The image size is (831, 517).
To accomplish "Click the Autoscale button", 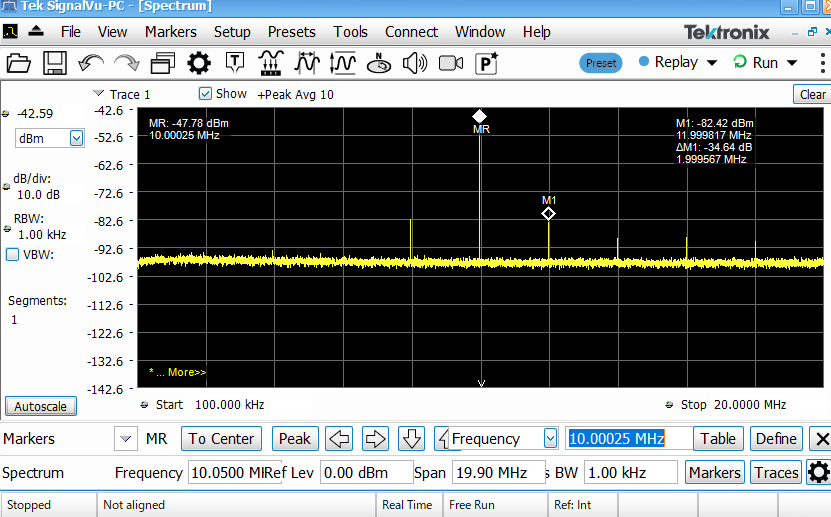I will 41,407.
